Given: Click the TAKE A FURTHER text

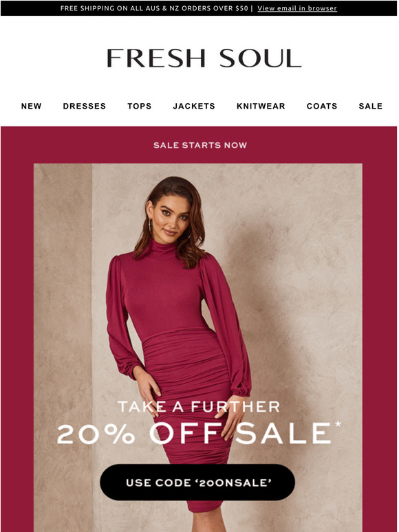Looking at the screenshot, I should pyautogui.click(x=199, y=406).
